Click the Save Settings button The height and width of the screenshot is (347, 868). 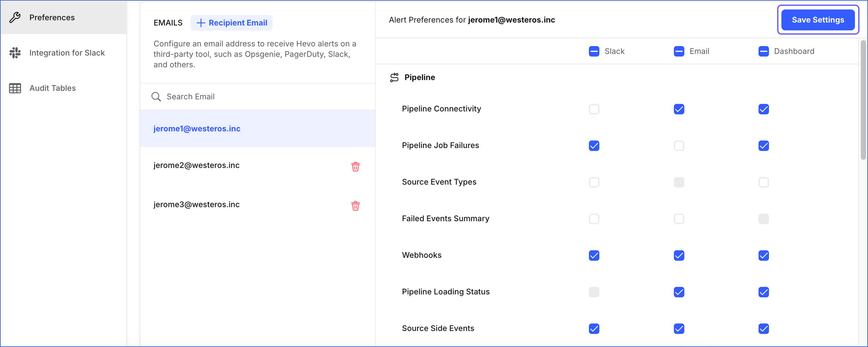pos(818,20)
